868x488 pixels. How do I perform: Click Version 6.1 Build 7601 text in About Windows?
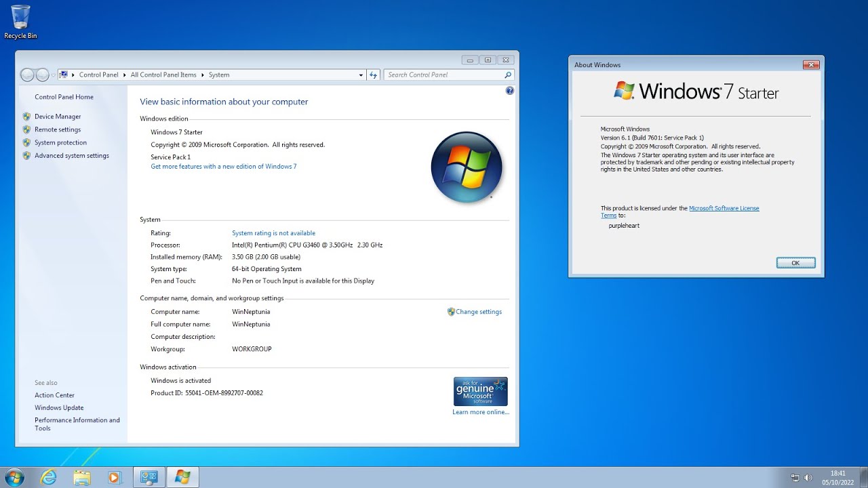(x=652, y=138)
